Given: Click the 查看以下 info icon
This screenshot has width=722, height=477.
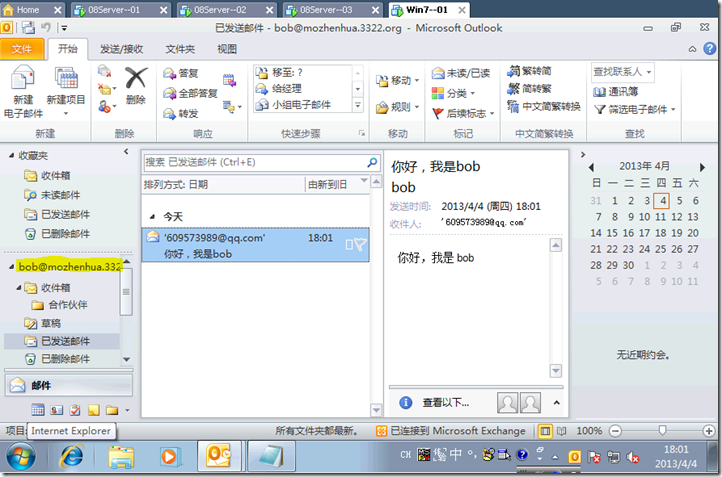Looking at the screenshot, I should pyautogui.click(x=406, y=403).
